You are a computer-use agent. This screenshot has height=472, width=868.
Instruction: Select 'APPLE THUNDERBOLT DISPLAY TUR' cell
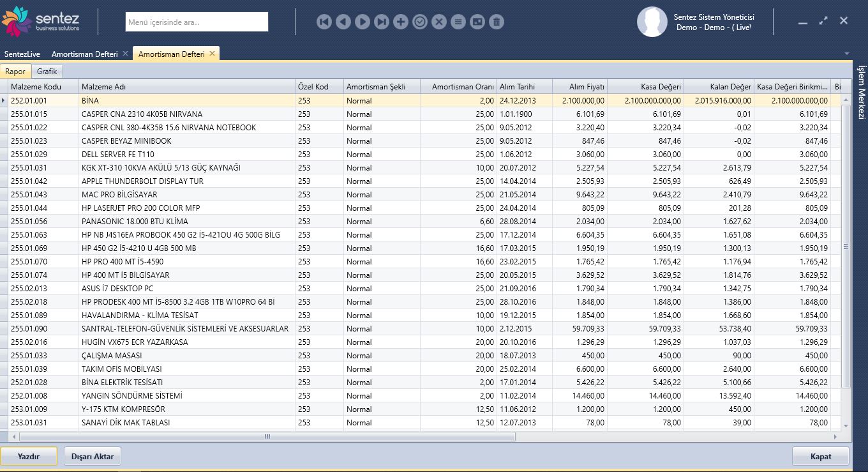click(187, 181)
